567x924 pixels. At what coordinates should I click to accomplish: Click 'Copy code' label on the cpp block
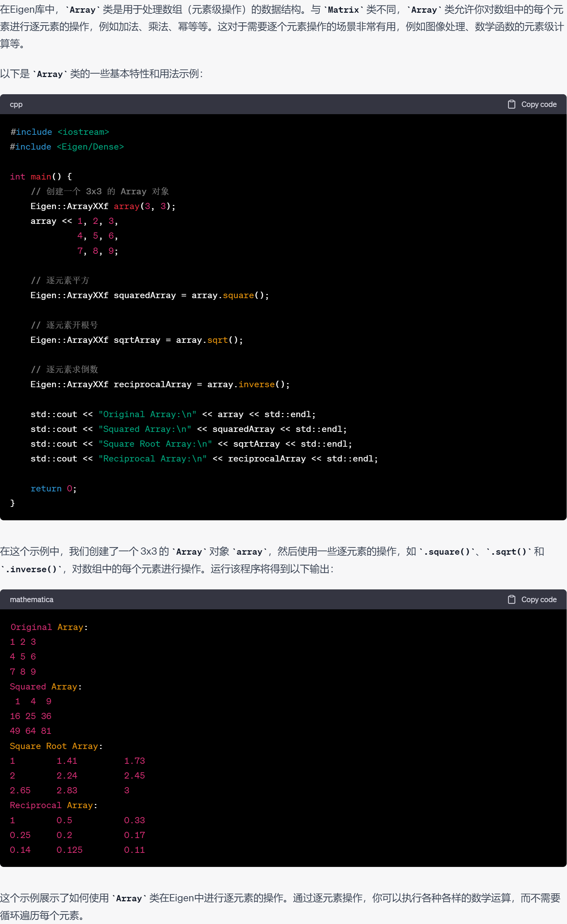538,104
